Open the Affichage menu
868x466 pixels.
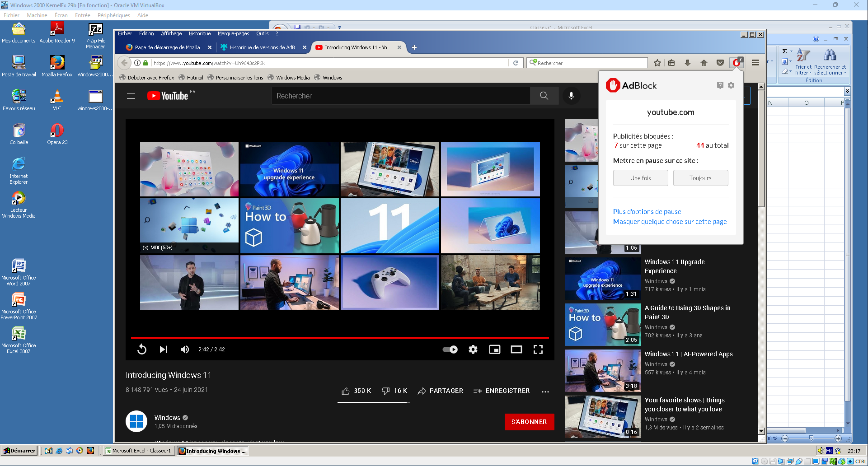(171, 33)
